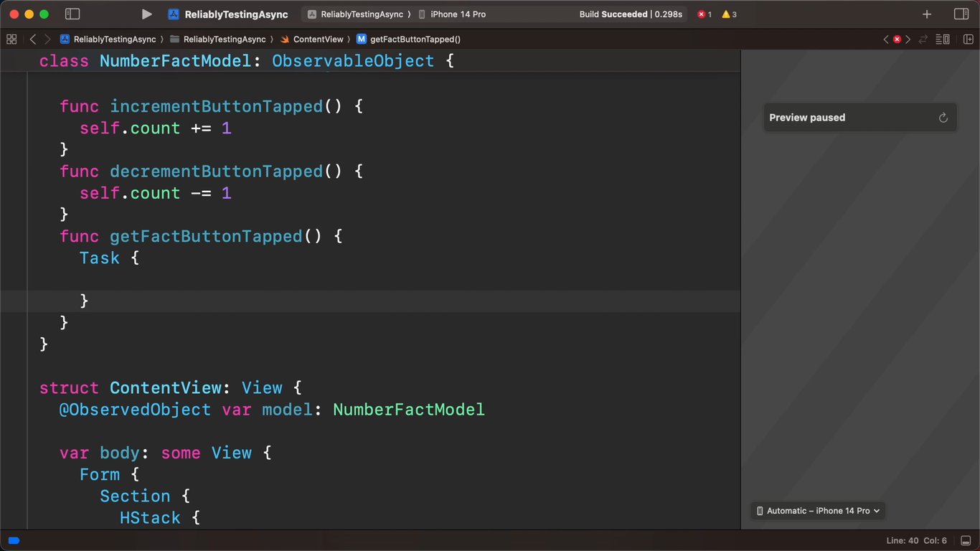Open the editor options menu
This screenshot has width=980, height=551.
tap(943, 39)
